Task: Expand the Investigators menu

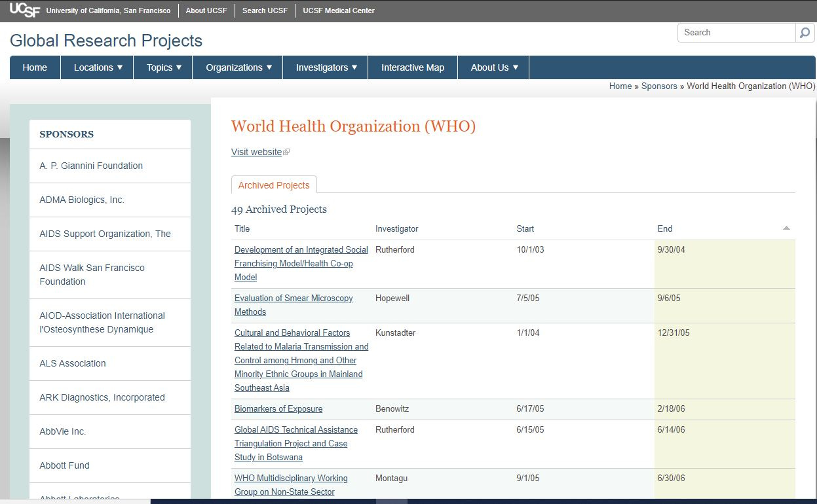Action: [x=326, y=67]
